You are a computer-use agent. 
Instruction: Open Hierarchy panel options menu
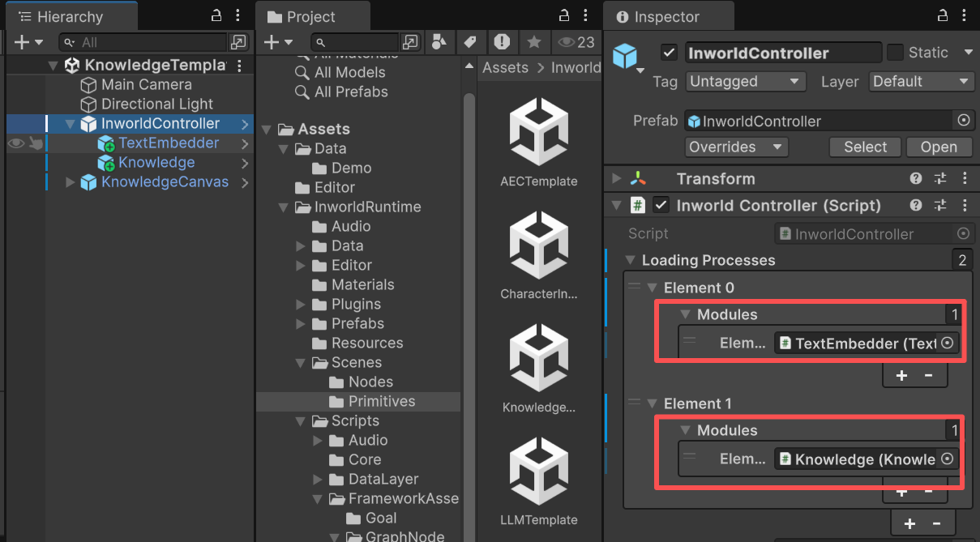pyautogui.click(x=237, y=15)
